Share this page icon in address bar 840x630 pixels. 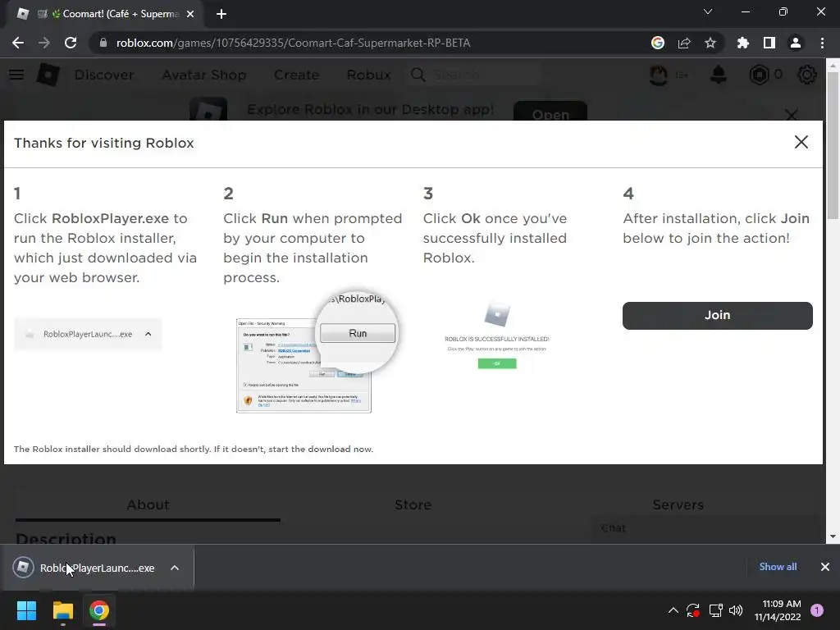(x=684, y=43)
